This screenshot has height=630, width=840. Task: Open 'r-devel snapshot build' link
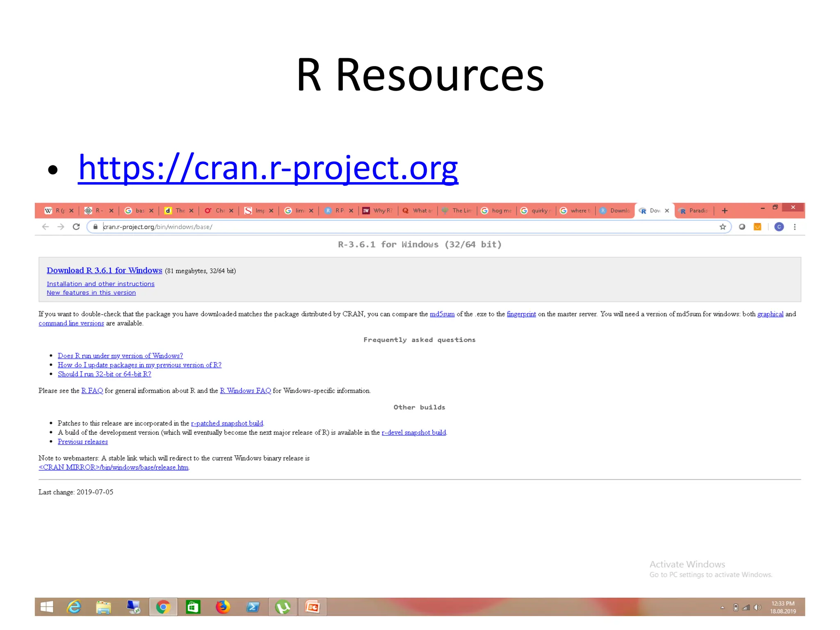click(x=414, y=433)
